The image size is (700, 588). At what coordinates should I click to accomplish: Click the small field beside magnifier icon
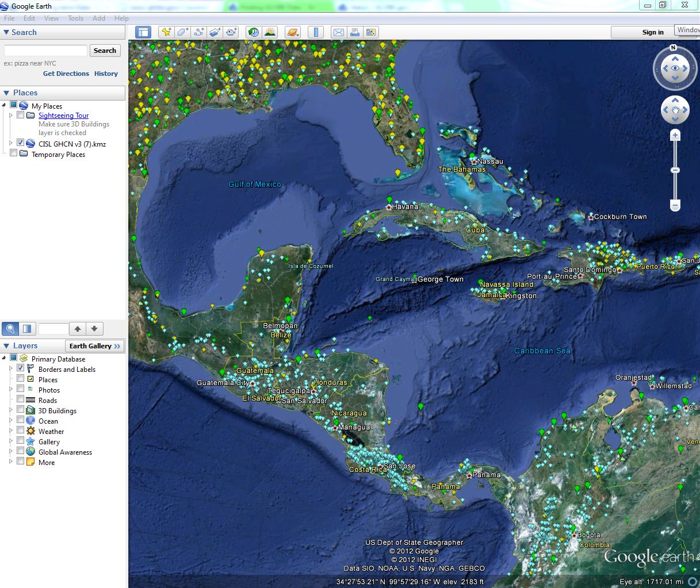click(53, 329)
